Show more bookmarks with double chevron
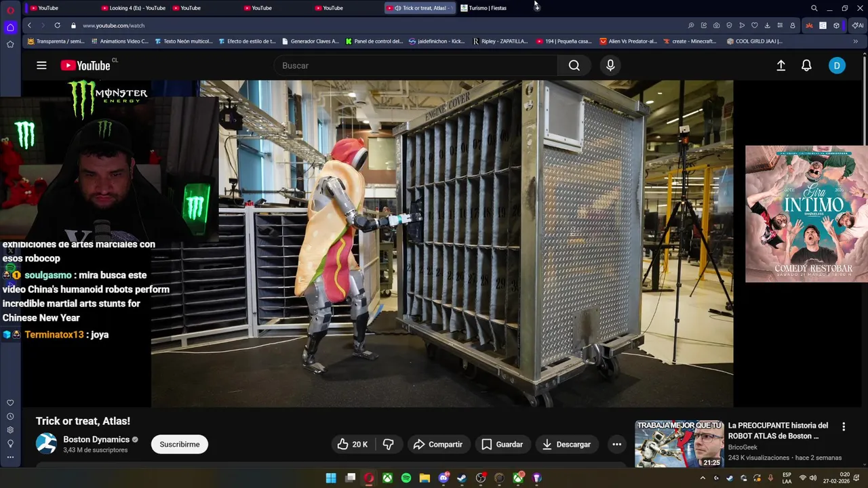Viewport: 868px width, 488px height. tap(855, 41)
